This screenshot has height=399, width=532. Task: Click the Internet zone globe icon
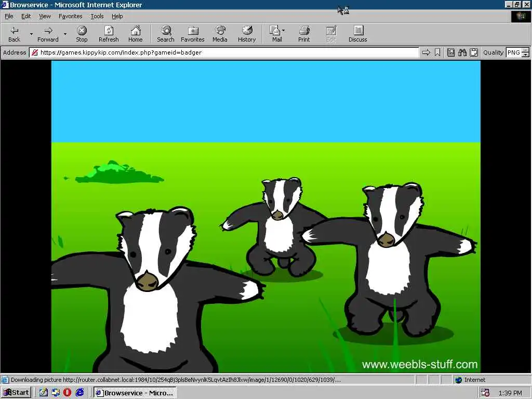pos(458,380)
